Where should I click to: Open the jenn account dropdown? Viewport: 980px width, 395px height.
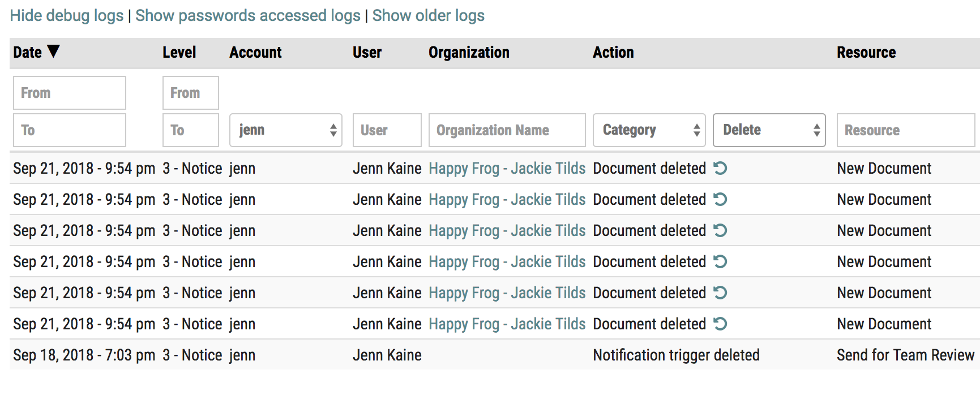(285, 130)
